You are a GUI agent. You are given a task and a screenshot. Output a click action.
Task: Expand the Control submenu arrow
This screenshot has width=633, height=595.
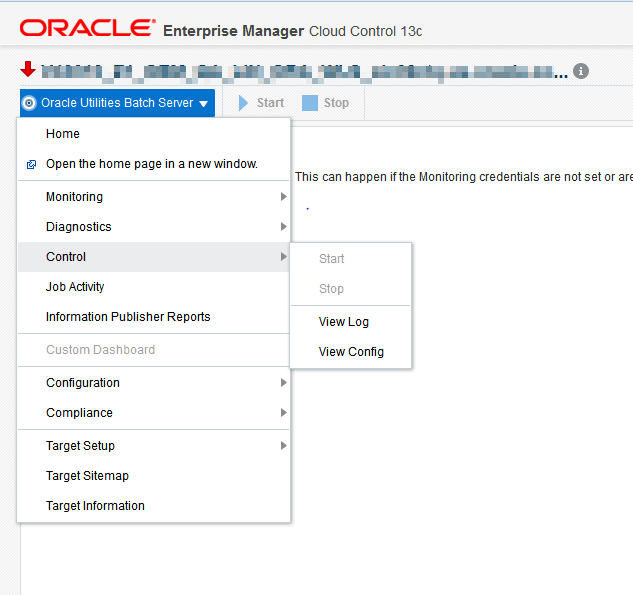(283, 256)
